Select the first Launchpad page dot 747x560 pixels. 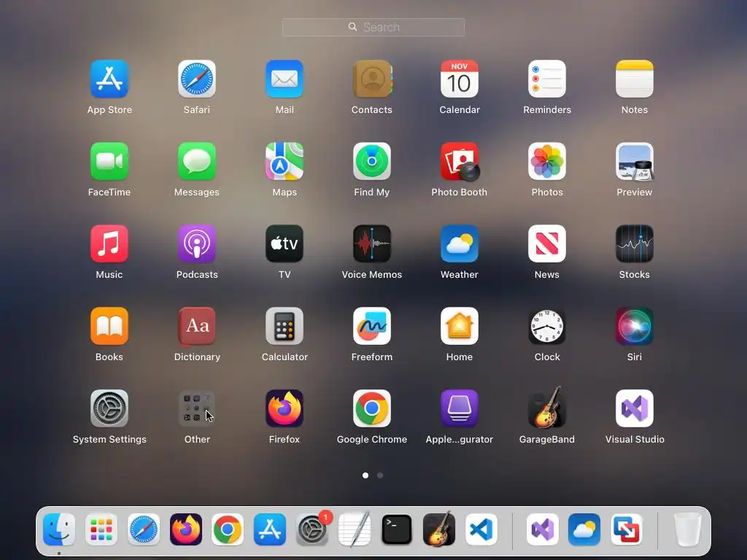click(365, 475)
